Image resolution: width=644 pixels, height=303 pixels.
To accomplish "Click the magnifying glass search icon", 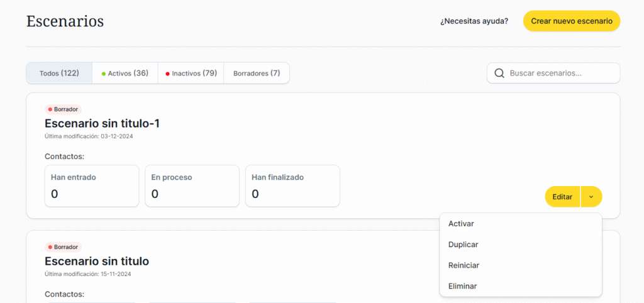I will [499, 74].
